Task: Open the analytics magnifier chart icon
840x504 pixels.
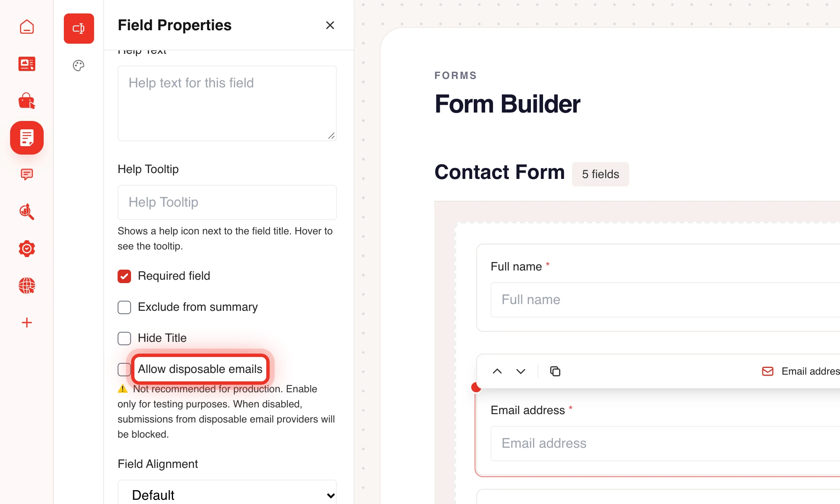Action: point(27,212)
